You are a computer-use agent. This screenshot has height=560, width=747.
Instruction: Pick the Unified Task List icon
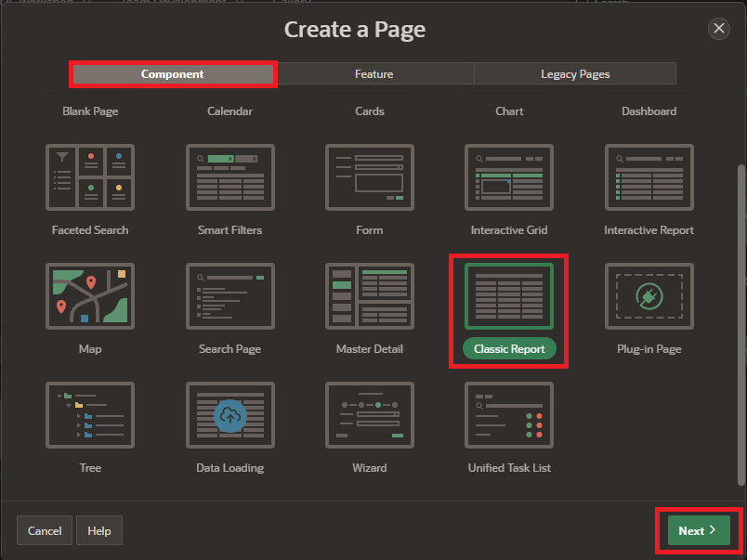click(509, 415)
